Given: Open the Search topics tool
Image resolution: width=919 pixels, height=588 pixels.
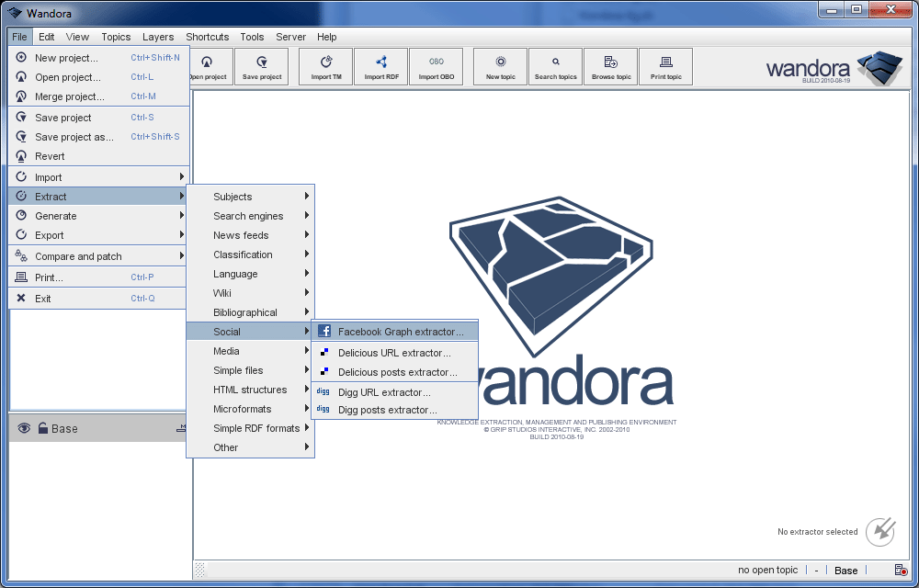Looking at the screenshot, I should point(555,66).
